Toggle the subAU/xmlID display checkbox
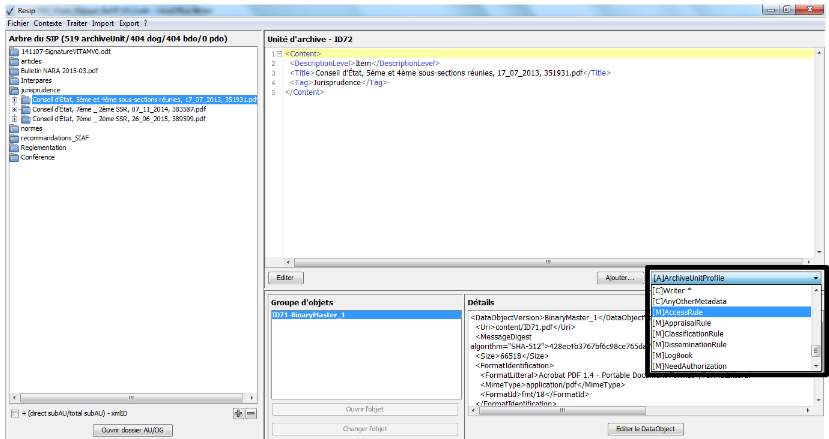 [13, 413]
